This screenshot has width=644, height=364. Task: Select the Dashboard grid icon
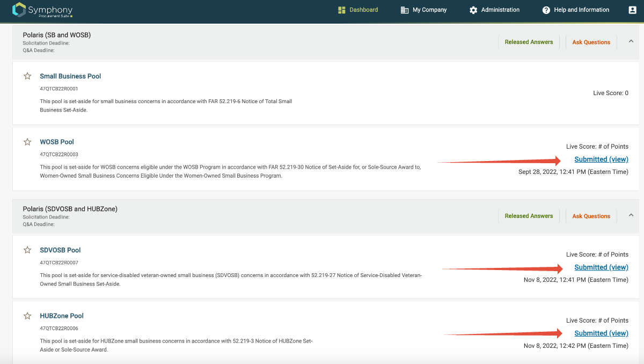(342, 10)
